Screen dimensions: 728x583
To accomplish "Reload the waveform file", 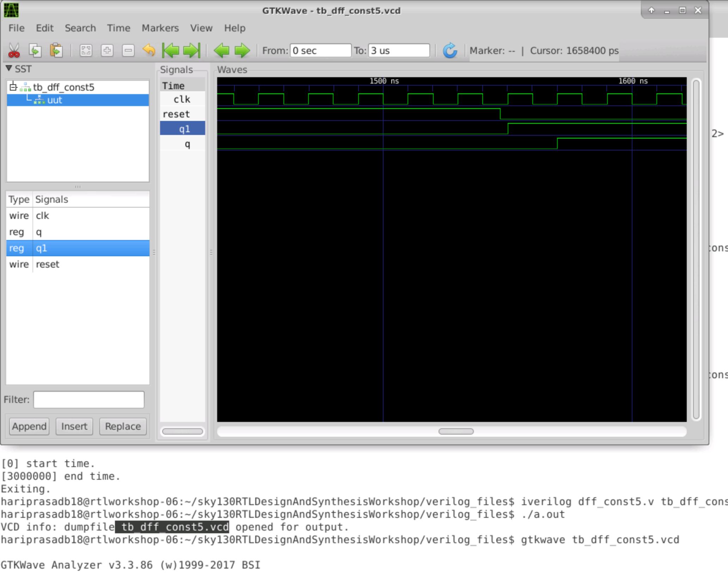I will point(450,50).
